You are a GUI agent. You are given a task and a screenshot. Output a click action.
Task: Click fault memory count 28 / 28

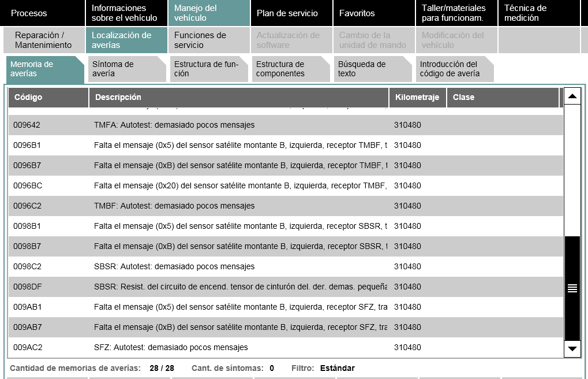(x=162, y=368)
